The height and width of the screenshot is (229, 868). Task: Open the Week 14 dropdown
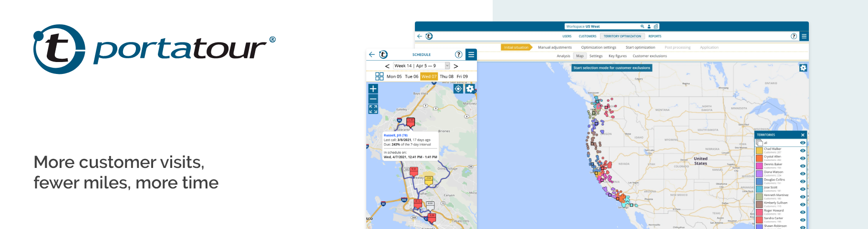(x=447, y=66)
